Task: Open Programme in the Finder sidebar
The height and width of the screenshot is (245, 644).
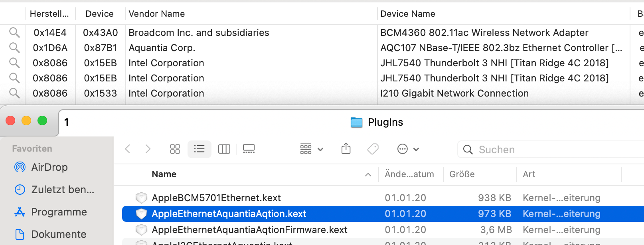Action: coord(59,212)
